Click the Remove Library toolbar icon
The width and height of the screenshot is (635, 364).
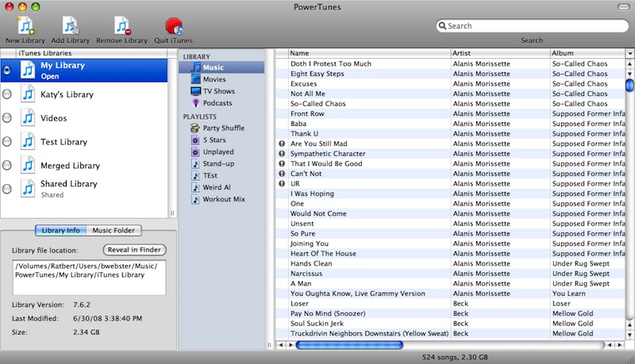(121, 26)
